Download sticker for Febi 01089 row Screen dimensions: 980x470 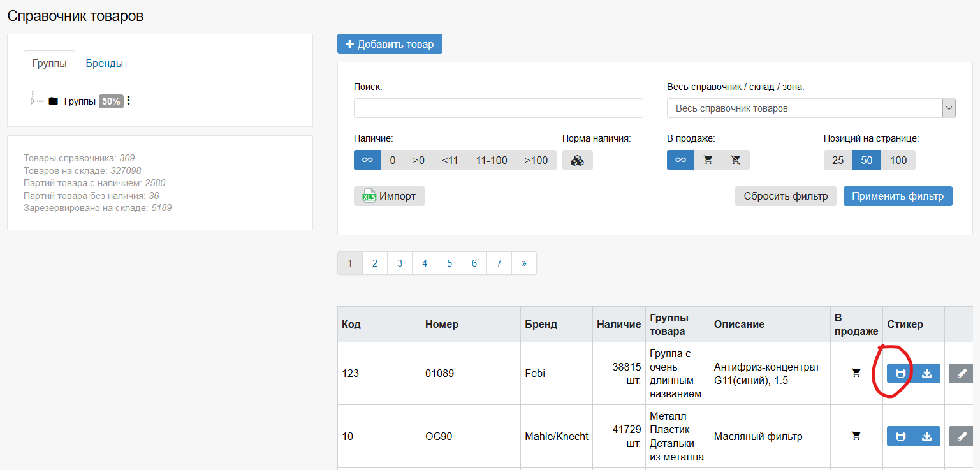tap(927, 374)
